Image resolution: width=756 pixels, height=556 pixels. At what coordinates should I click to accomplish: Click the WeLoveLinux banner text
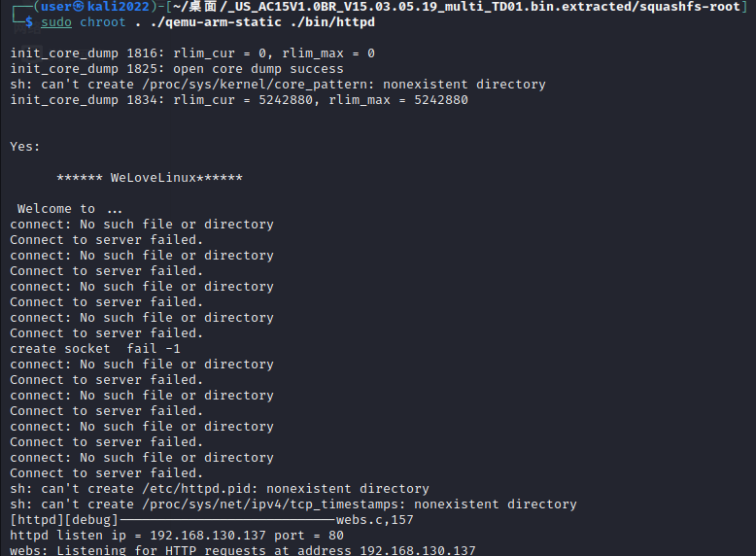[x=150, y=178]
